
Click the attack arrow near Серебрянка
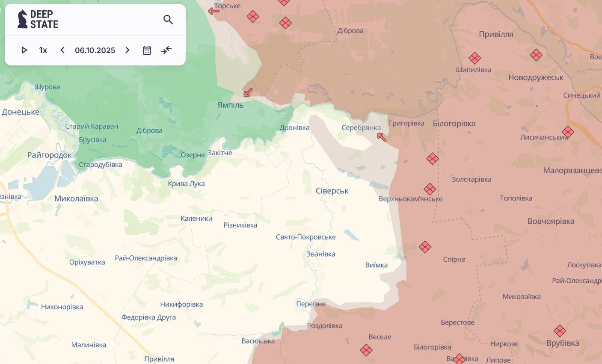point(381,137)
